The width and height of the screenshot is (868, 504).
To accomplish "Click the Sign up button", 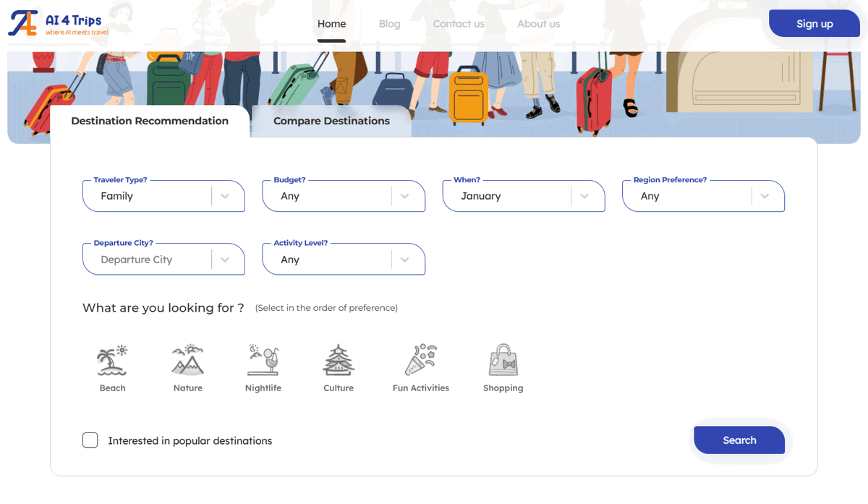I will tap(814, 23).
